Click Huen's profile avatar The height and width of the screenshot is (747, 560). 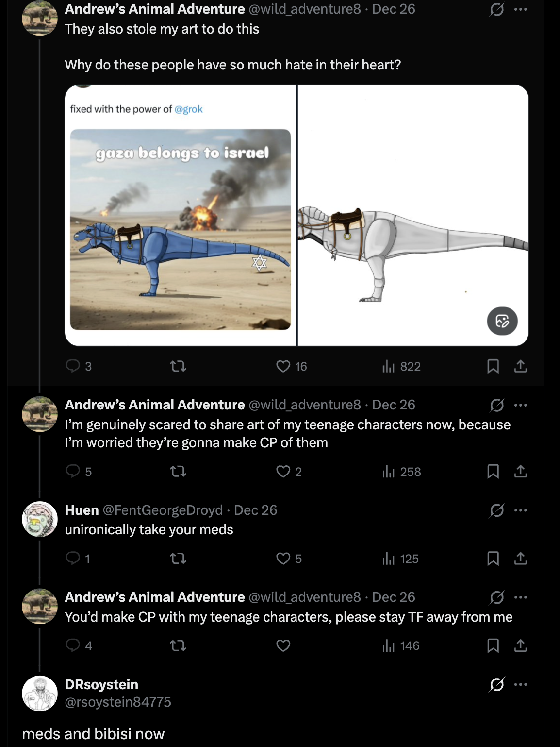(x=40, y=519)
